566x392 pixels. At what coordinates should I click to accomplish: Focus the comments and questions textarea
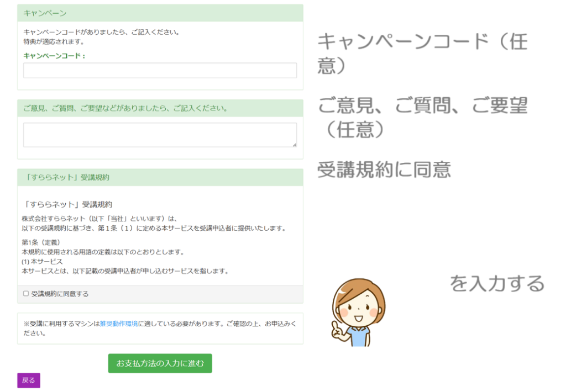click(x=160, y=135)
